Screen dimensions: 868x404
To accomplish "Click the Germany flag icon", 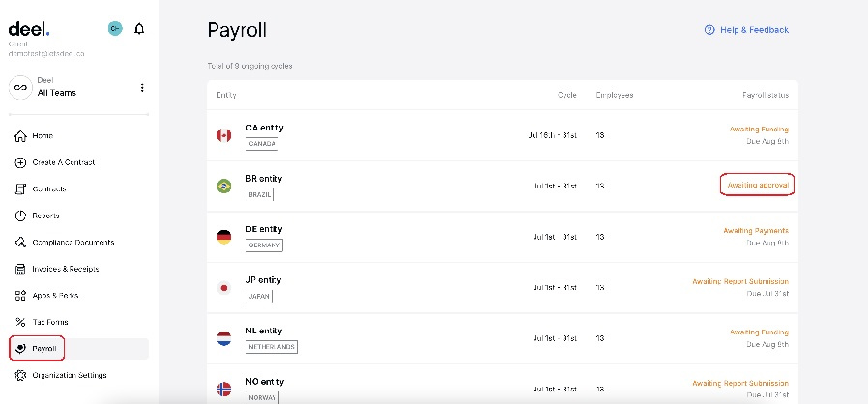I will click(x=223, y=237).
